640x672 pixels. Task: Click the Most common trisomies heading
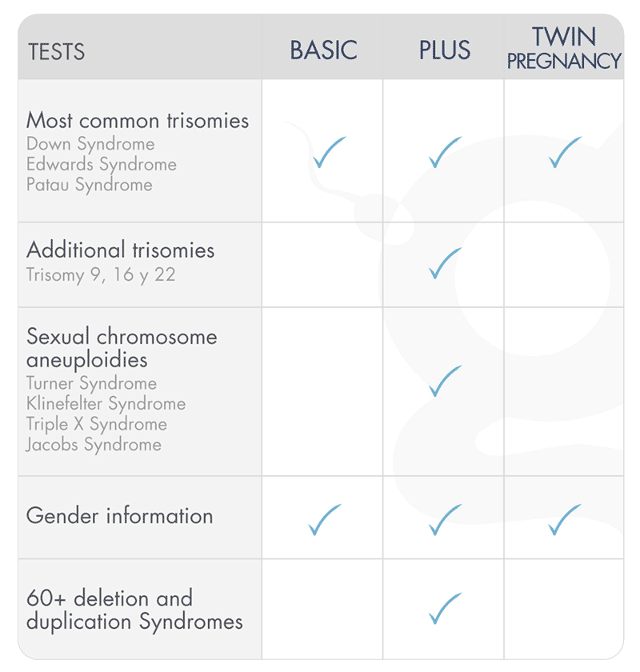pyautogui.click(x=138, y=121)
